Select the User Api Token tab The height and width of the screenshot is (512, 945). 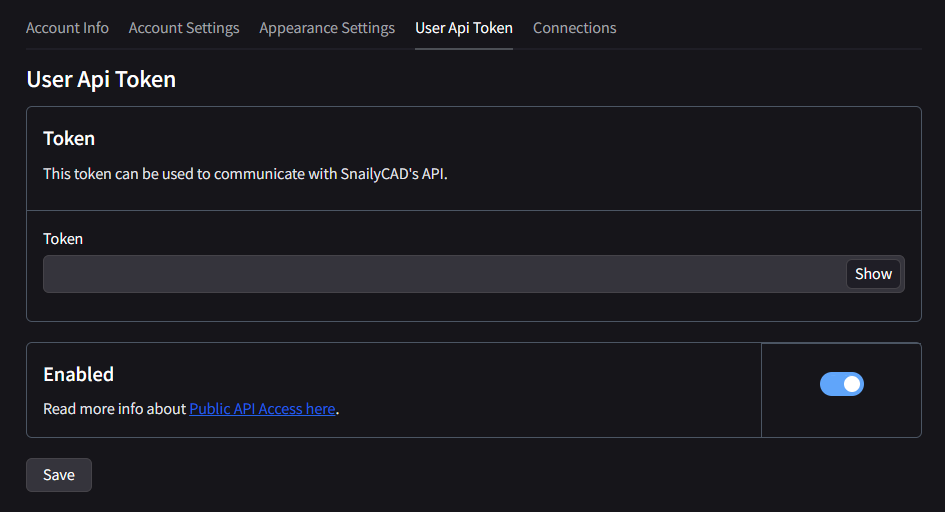click(463, 28)
